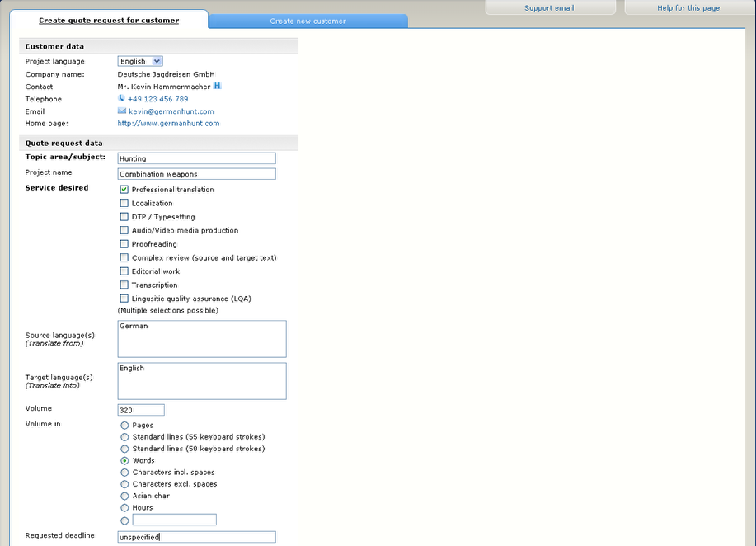756x546 pixels.
Task: Select the Pages volume unit radio button
Action: click(x=124, y=426)
